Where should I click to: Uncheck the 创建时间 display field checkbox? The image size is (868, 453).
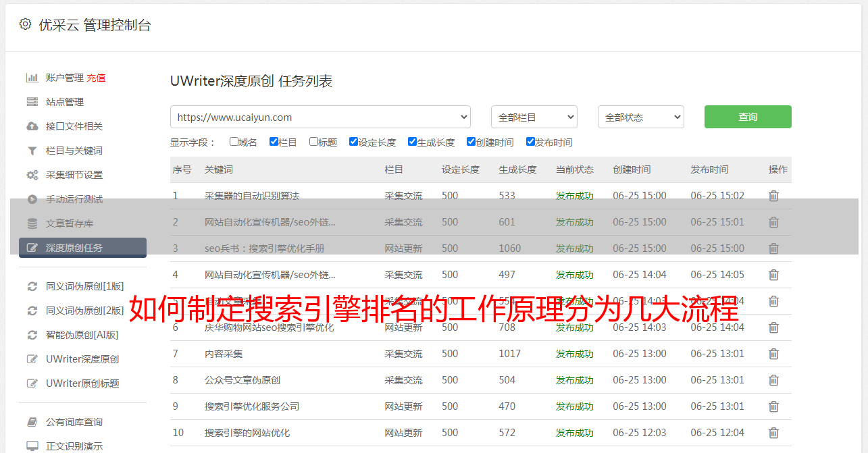(471, 142)
